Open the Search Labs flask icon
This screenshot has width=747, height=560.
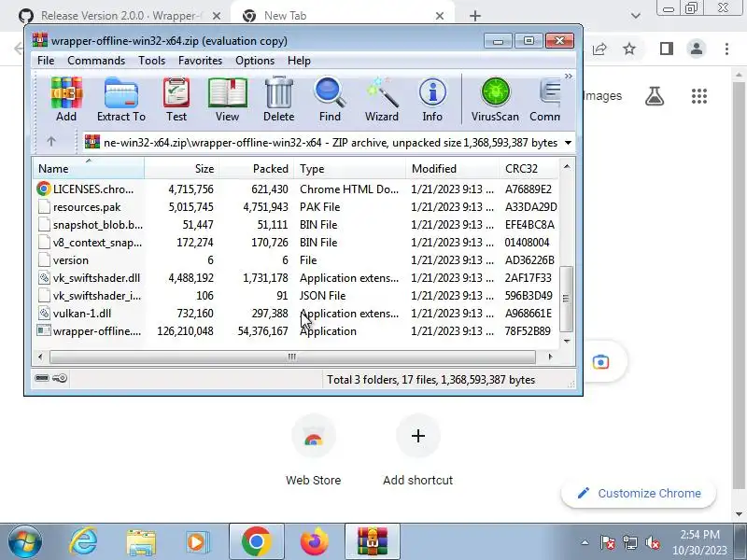(x=655, y=96)
